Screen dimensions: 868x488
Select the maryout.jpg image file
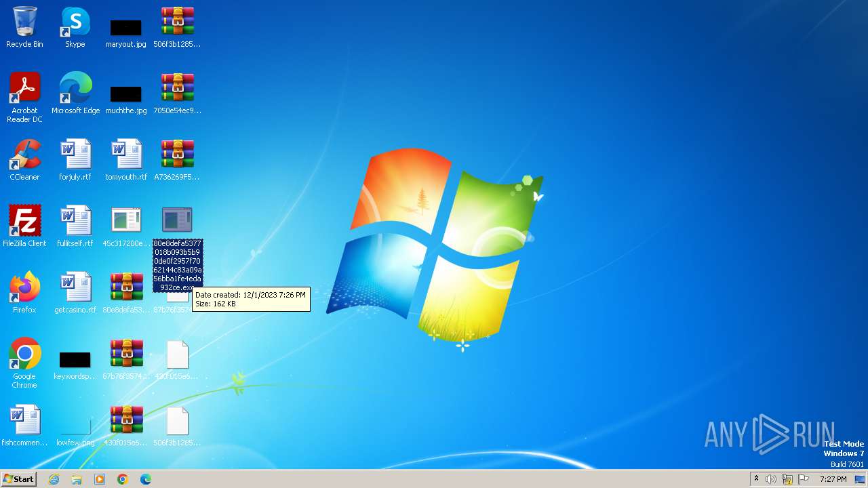pos(126,33)
